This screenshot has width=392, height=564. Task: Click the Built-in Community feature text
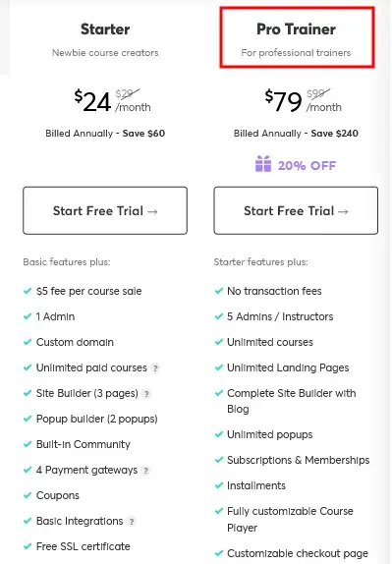84,444
